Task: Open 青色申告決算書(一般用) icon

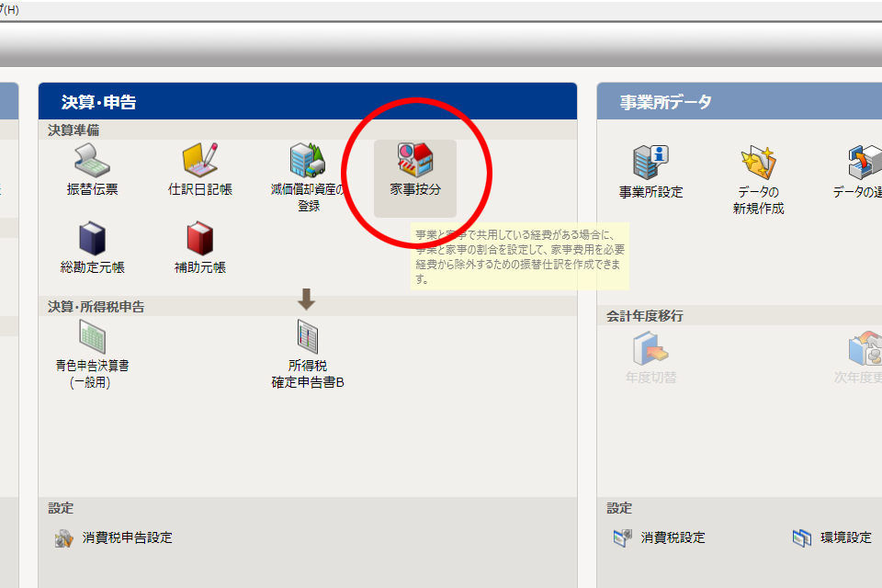Action: 92,336
